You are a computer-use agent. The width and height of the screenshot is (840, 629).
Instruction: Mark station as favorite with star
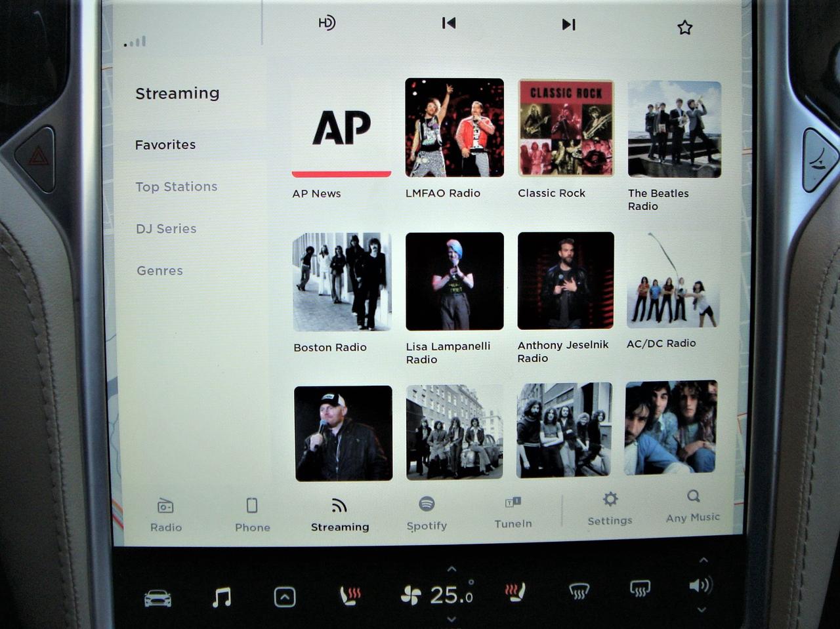684,28
